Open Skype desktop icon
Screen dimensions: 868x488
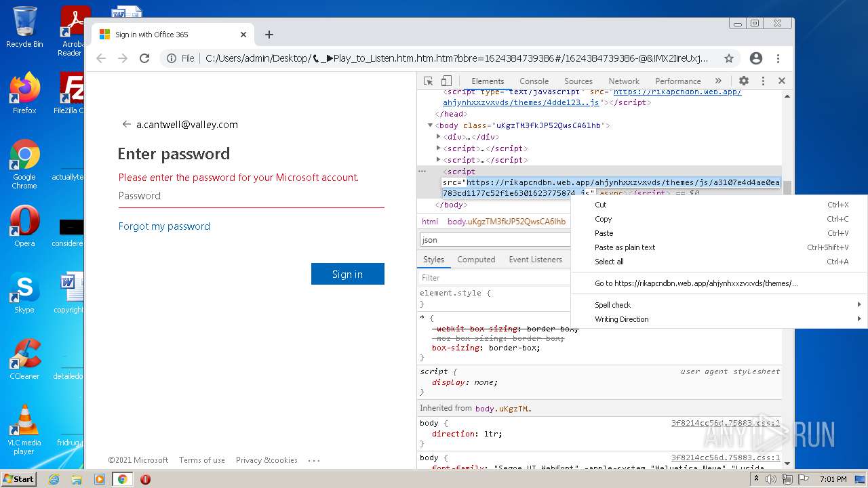pyautogui.click(x=24, y=292)
